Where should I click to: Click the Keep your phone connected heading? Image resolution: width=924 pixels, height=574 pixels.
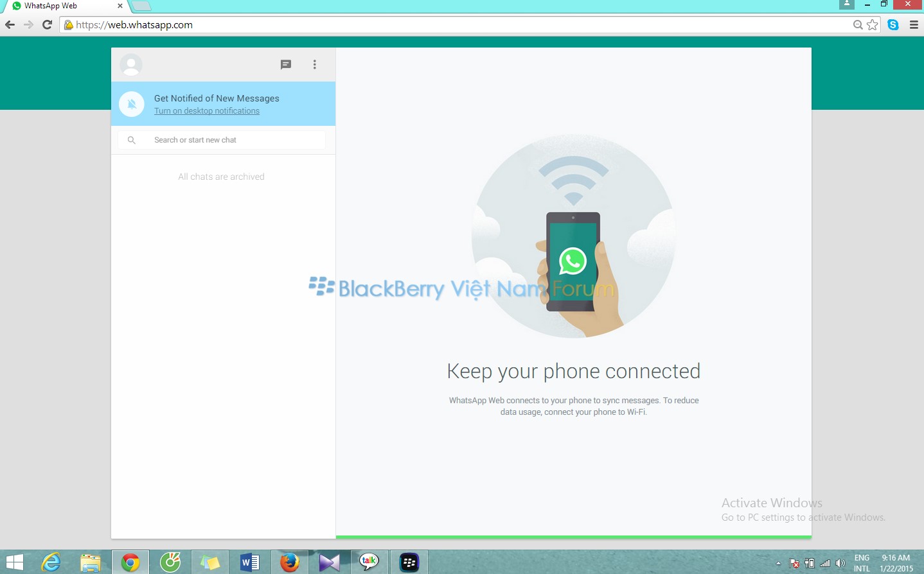(573, 372)
